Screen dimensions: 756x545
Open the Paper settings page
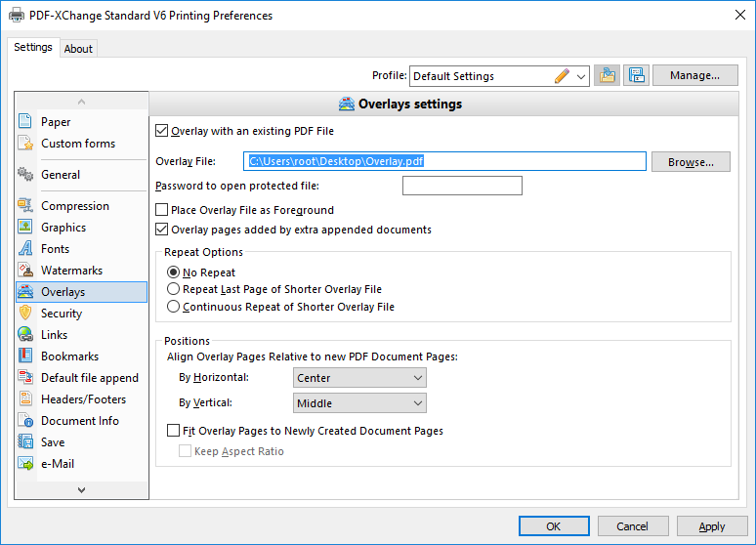81,121
